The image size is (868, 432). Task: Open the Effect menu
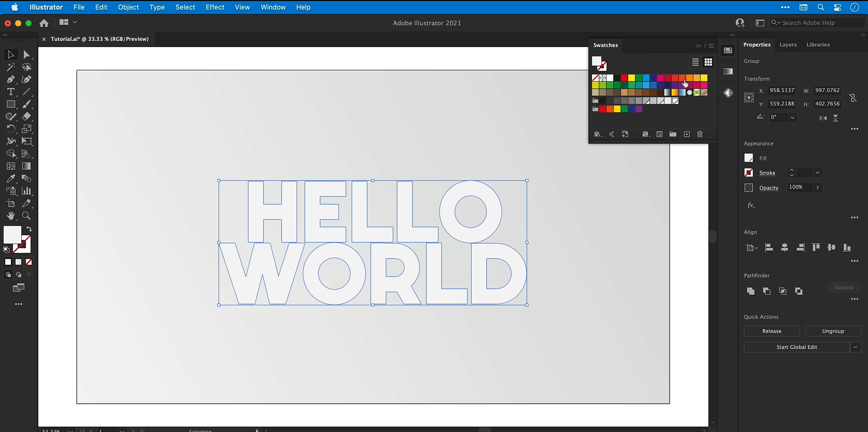[x=215, y=7]
